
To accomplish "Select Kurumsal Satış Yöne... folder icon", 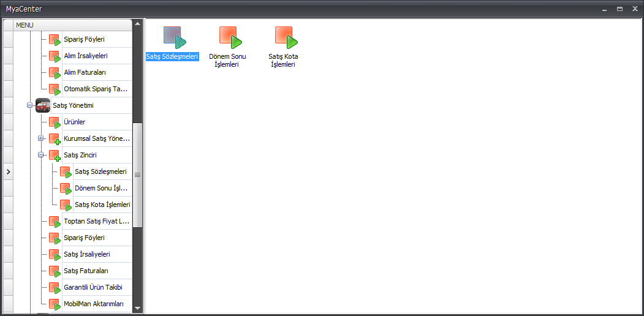I will tap(55, 139).
